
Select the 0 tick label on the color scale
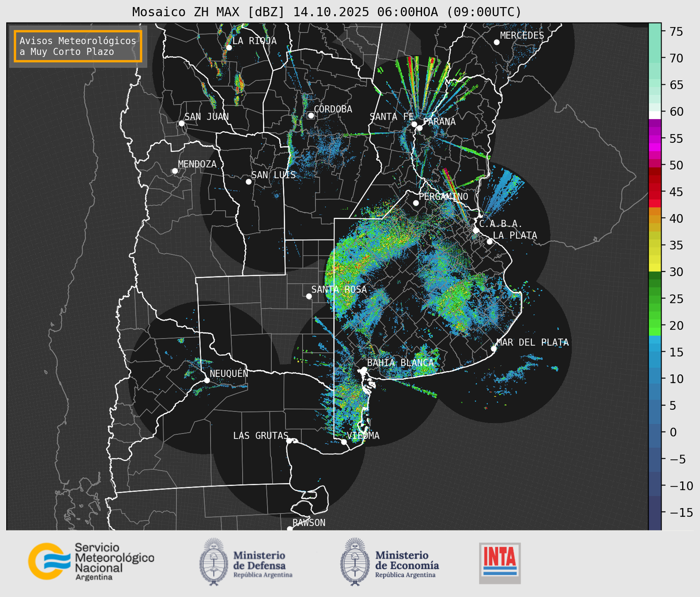click(x=673, y=432)
